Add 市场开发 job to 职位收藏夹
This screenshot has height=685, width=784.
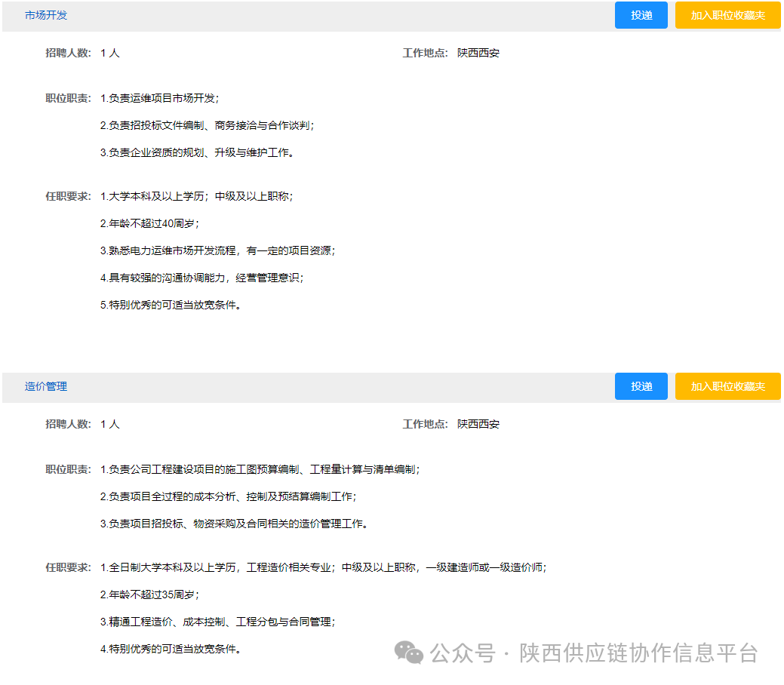[x=727, y=15]
